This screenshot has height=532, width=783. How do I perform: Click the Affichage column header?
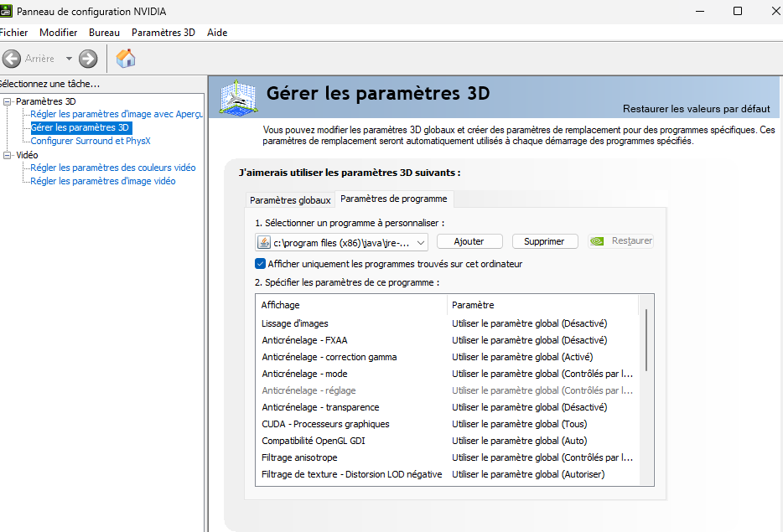[353, 305]
